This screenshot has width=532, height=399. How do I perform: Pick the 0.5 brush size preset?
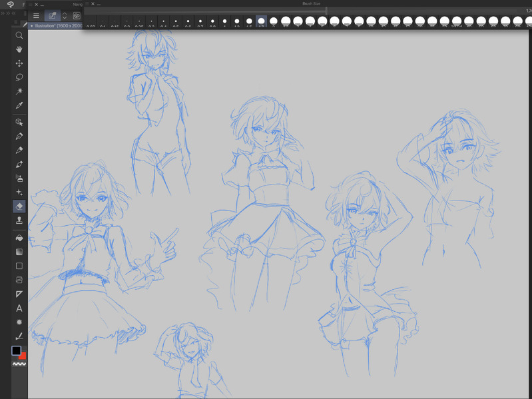pos(176,22)
